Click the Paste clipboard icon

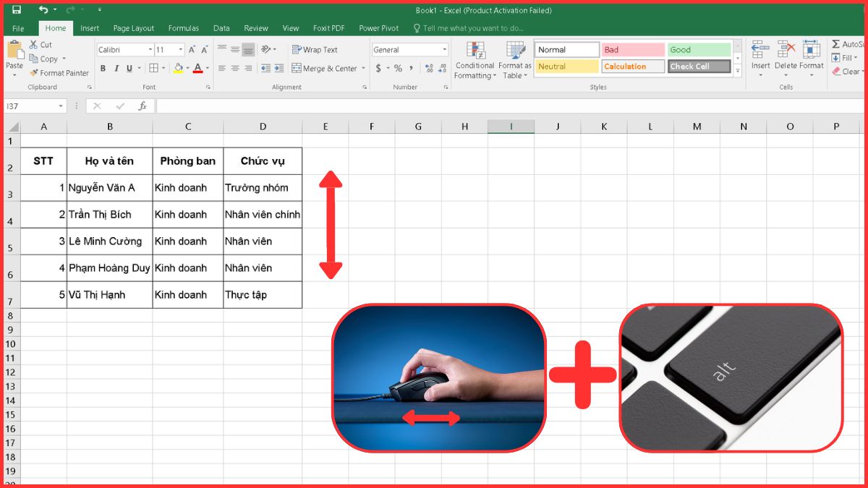14,51
